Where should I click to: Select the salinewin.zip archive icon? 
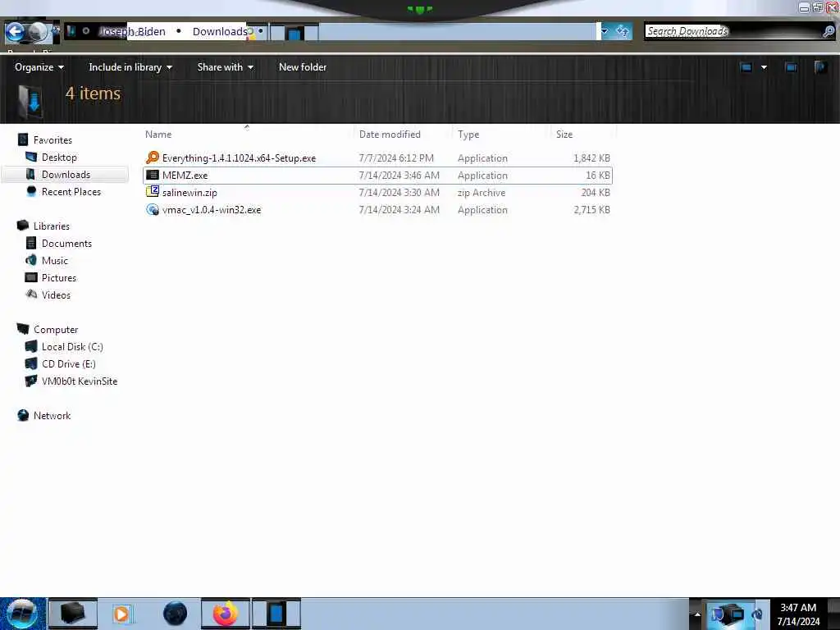(153, 192)
